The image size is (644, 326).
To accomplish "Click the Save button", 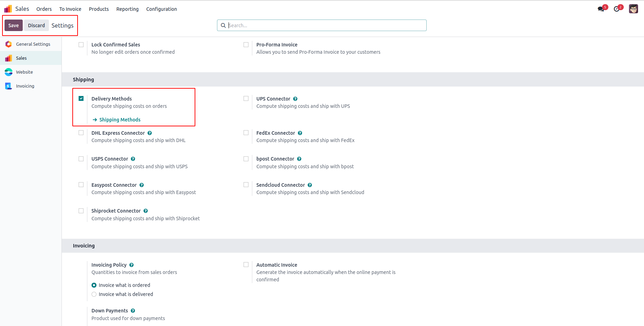I will (14, 25).
